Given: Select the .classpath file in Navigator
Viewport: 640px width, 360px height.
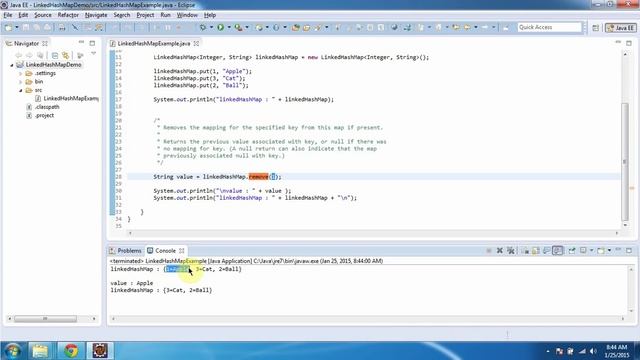Looking at the screenshot, I should (x=42, y=107).
